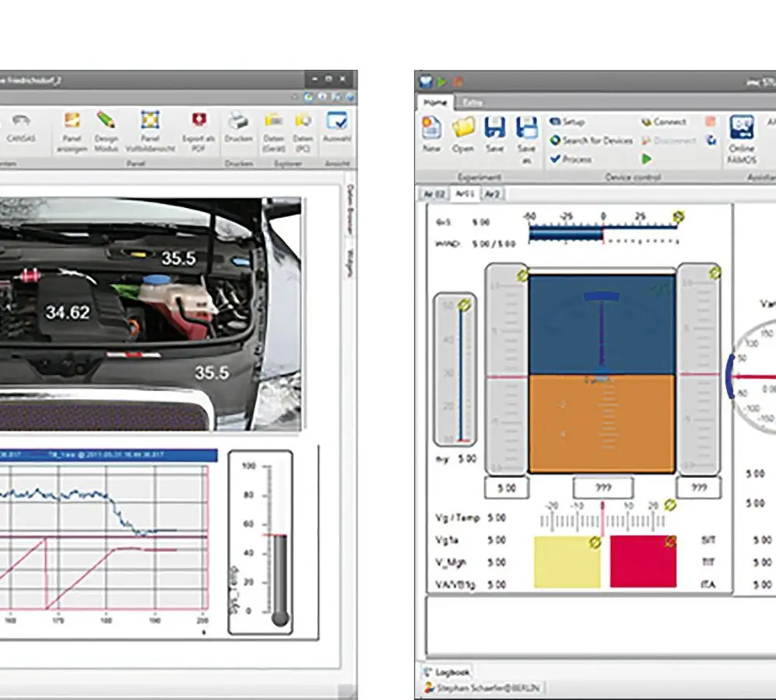Viewport: 776px width, 700px height.
Task: Click the middle box showing ???
Action: coord(603,488)
